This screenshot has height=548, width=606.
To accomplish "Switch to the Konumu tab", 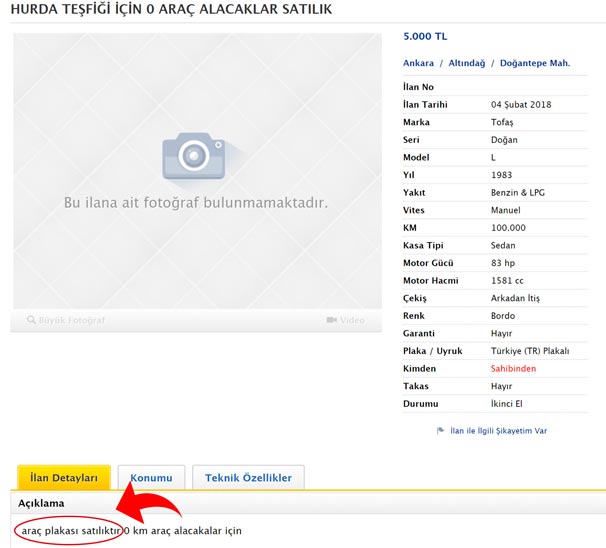I will click(x=151, y=478).
